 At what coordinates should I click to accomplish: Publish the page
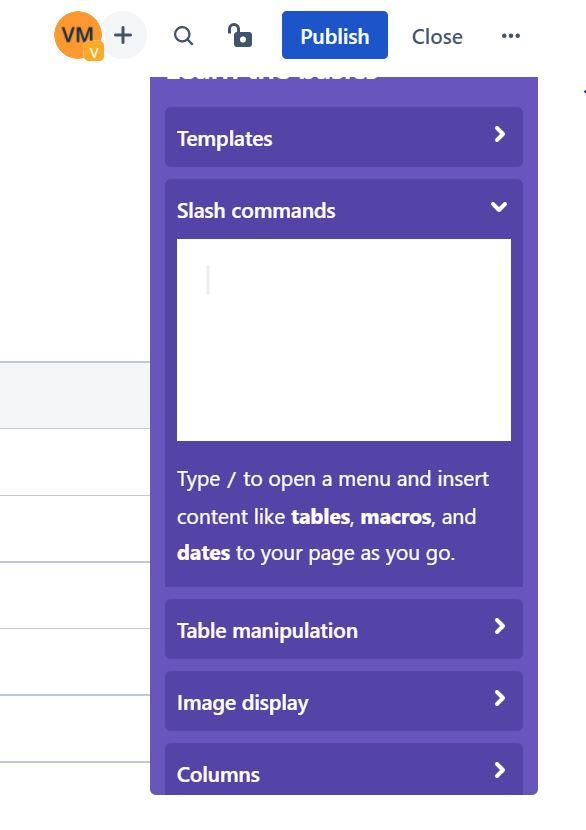[x=335, y=35]
